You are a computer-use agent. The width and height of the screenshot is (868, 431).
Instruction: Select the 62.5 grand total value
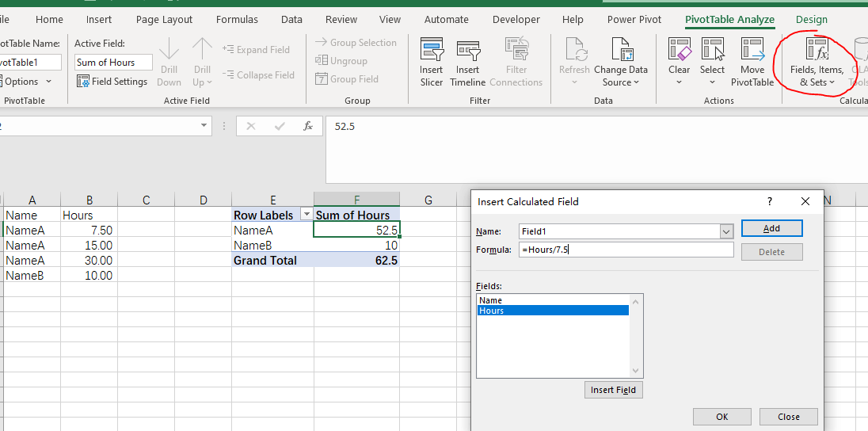click(356, 261)
